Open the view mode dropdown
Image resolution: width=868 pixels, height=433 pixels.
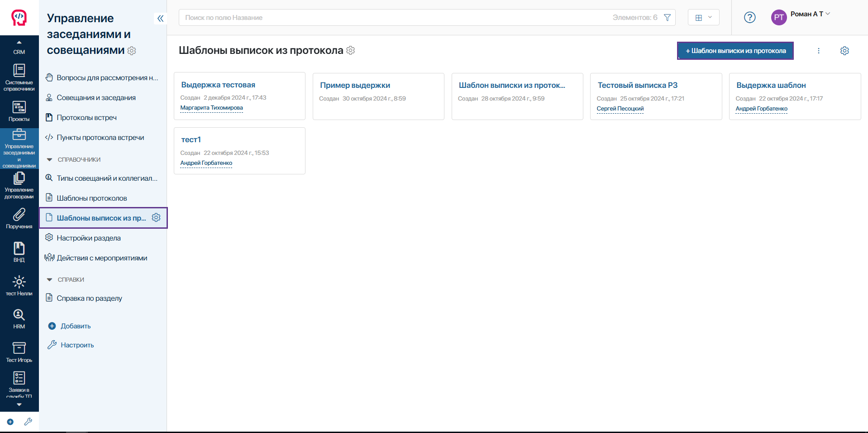click(x=703, y=18)
